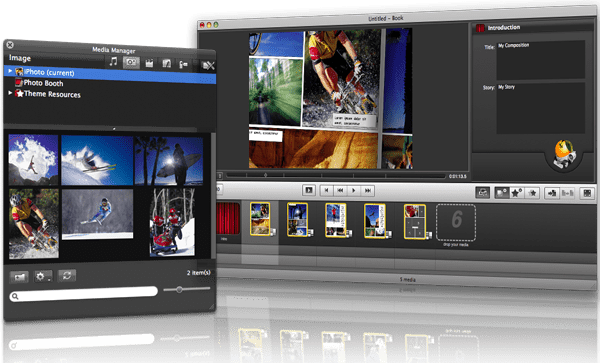Click the empty slot 6 drop your media
The width and height of the screenshot is (600, 363).
pyautogui.click(x=456, y=223)
